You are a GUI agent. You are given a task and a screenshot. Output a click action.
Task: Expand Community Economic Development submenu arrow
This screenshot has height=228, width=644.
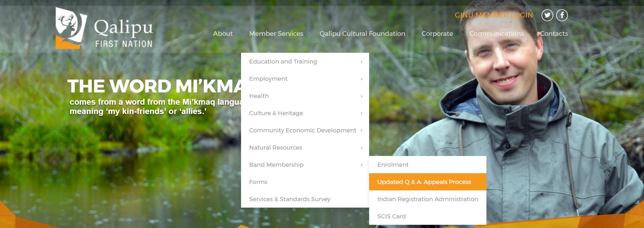click(x=362, y=131)
